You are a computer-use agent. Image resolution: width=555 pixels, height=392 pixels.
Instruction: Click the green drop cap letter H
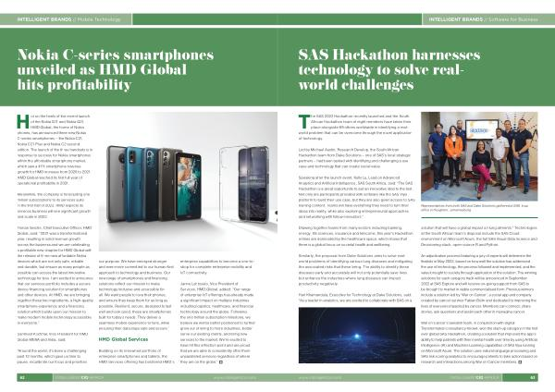coord(22,121)
